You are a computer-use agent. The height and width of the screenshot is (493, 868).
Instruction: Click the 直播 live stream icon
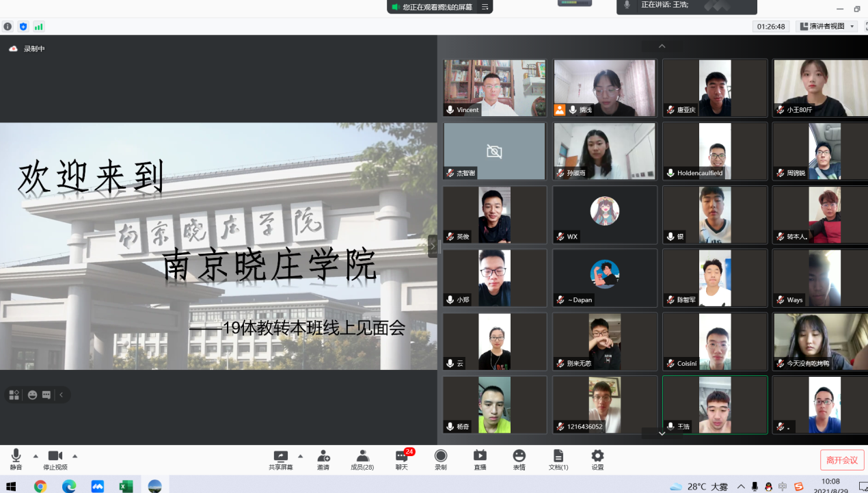point(480,457)
